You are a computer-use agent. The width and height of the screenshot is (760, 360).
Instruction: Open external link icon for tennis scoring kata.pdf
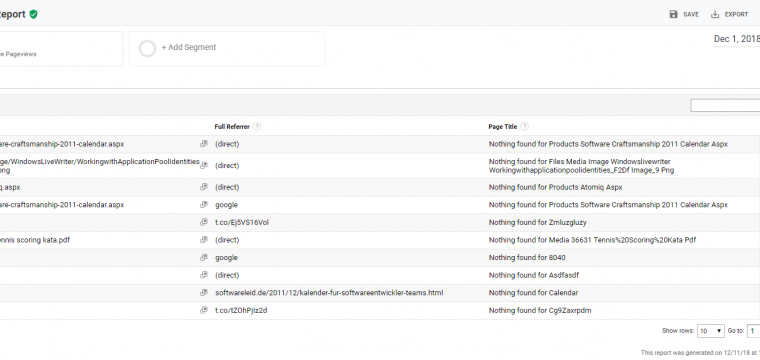[204, 240]
